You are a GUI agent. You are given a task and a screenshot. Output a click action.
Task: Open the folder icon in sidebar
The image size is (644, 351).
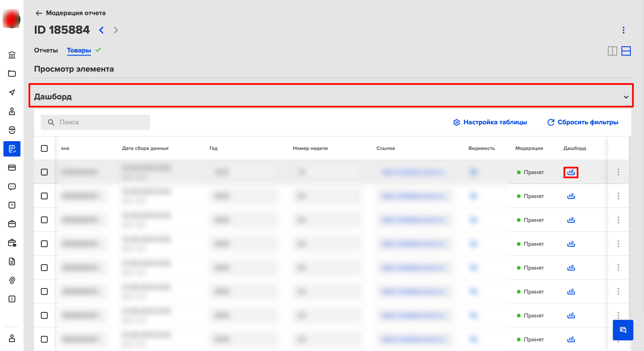click(12, 74)
